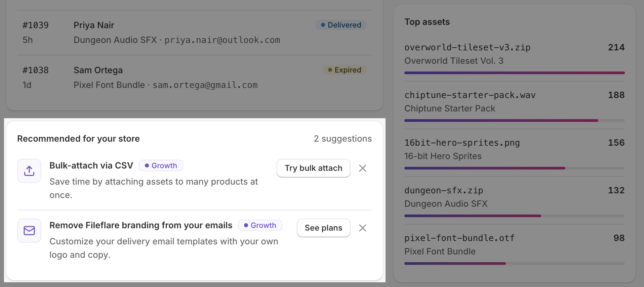This screenshot has width=644, height=287.
Task: Click the Recommended for your store heading
Action: coord(78,139)
